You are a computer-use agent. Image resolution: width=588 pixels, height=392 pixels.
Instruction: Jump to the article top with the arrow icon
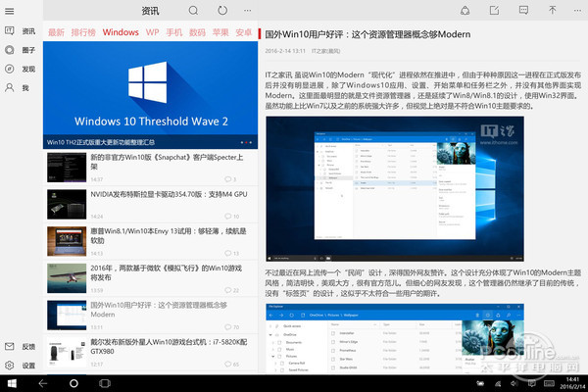pos(553,11)
